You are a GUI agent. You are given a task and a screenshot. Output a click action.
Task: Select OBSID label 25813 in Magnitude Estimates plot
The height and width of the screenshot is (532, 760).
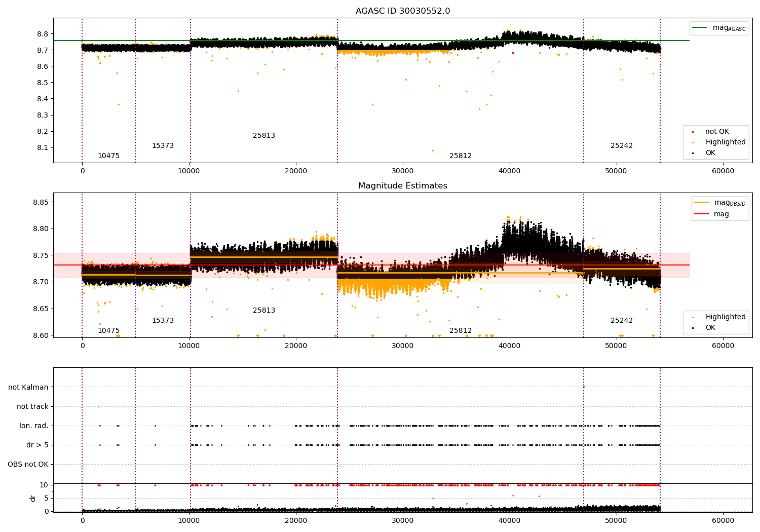pos(264,310)
